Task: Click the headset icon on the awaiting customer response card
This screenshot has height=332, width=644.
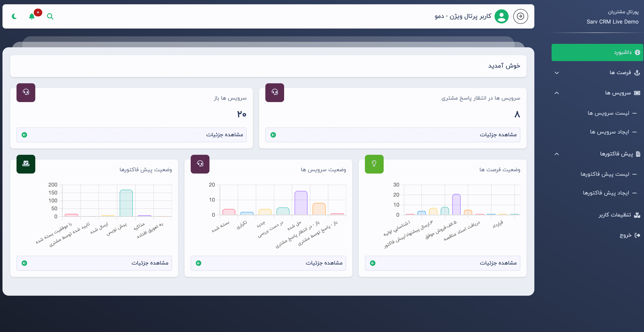Action: click(x=275, y=93)
